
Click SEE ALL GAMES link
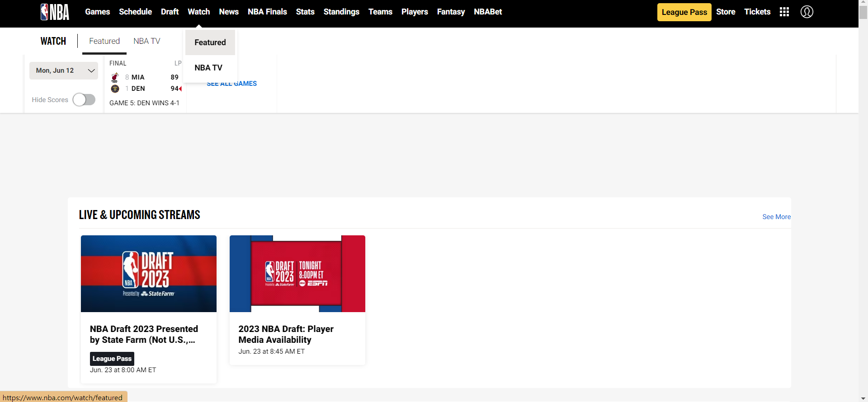pos(232,84)
